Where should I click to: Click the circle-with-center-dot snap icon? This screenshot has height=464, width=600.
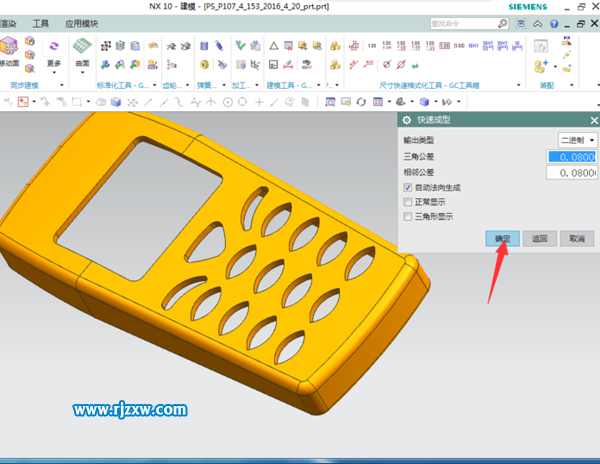tap(228, 102)
